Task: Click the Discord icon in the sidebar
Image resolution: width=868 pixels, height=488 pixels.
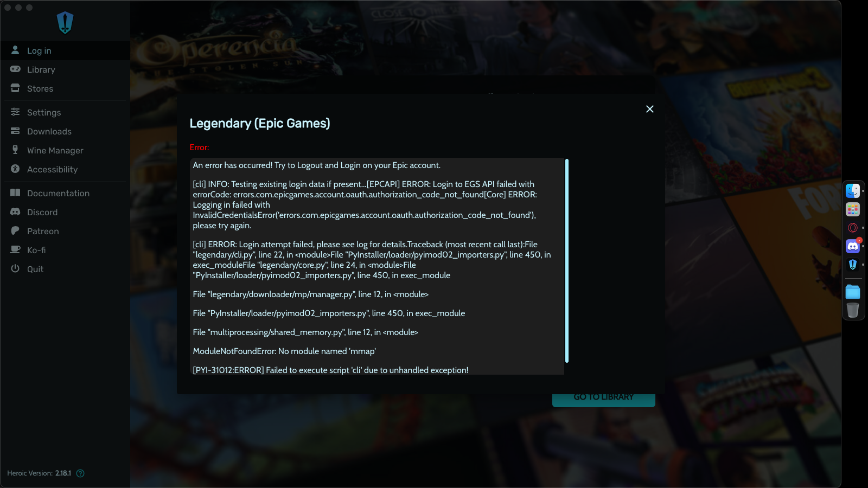Action: point(15,212)
